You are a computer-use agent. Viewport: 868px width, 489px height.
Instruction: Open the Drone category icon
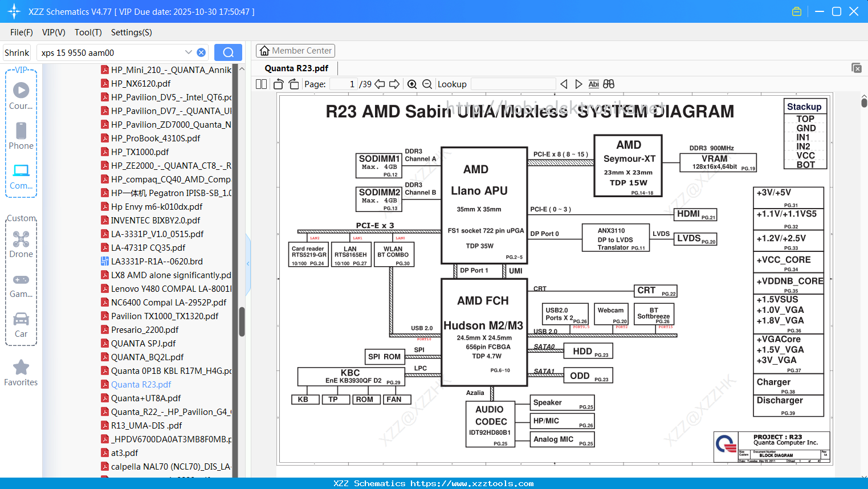pyautogui.click(x=21, y=244)
